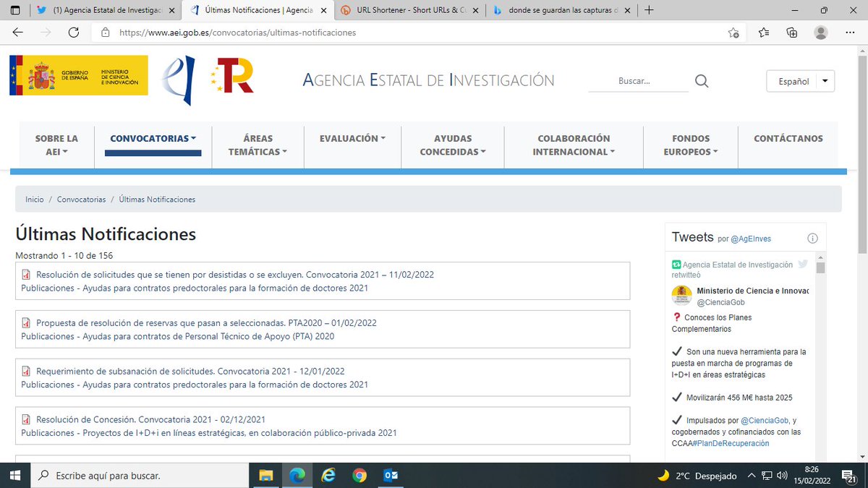Click the Windows taskbar search box

pyautogui.click(x=140, y=475)
